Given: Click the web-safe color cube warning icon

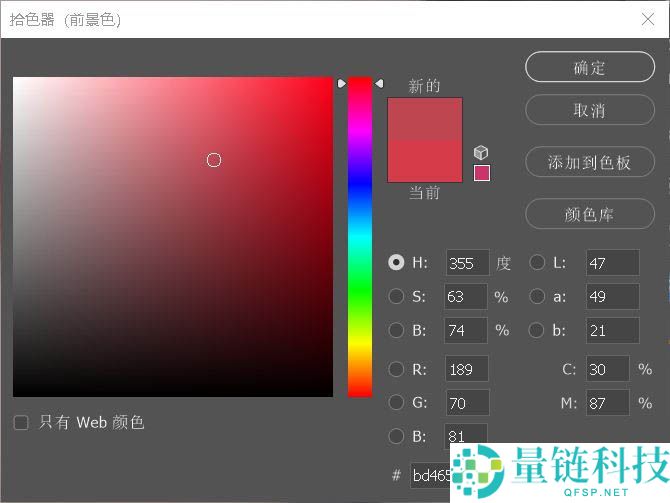Looking at the screenshot, I should click(481, 153).
